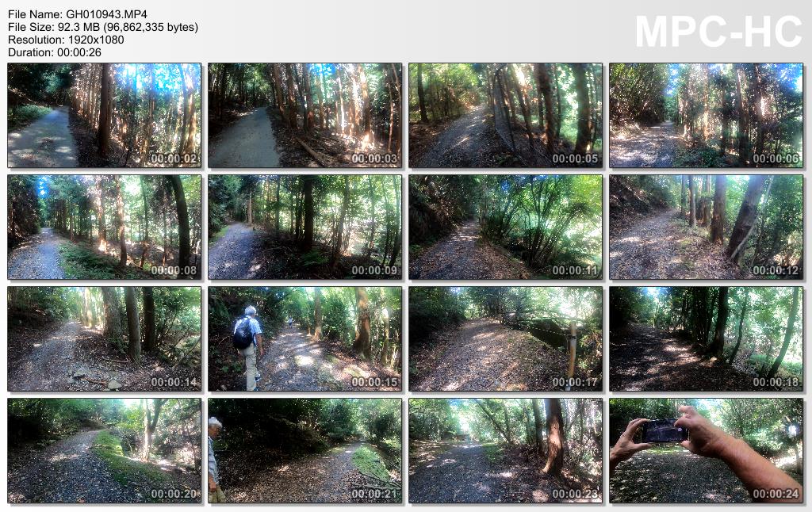Viewport: 812px width, 512px height.
Task: Choose the thumbnail at 00:00:09
Action: point(304,227)
